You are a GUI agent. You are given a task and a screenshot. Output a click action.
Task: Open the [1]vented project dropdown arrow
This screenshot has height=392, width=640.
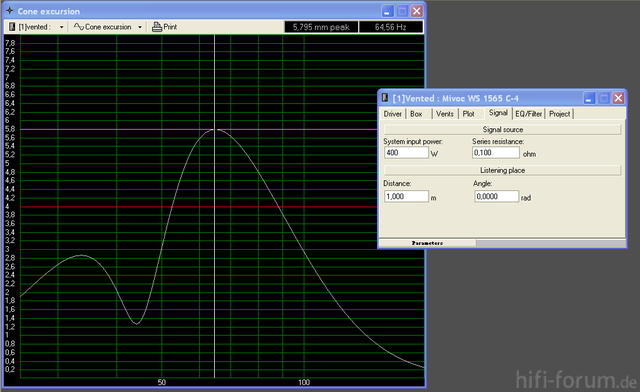pos(61,27)
